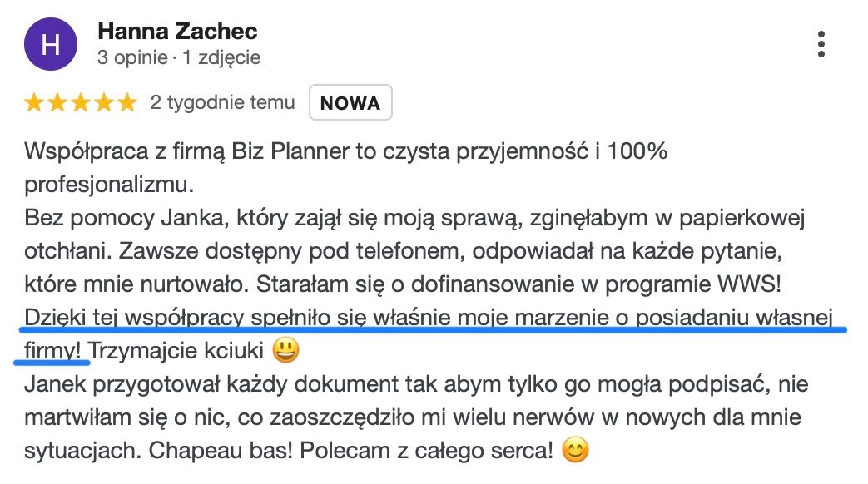Click the second yellow rating star
The image size is (868, 484).
(x=57, y=103)
